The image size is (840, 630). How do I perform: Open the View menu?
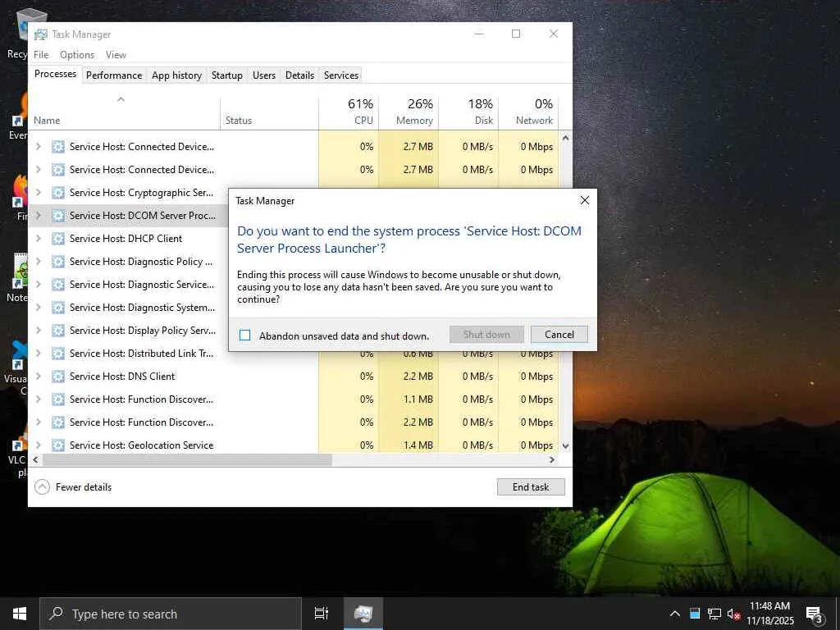(116, 55)
